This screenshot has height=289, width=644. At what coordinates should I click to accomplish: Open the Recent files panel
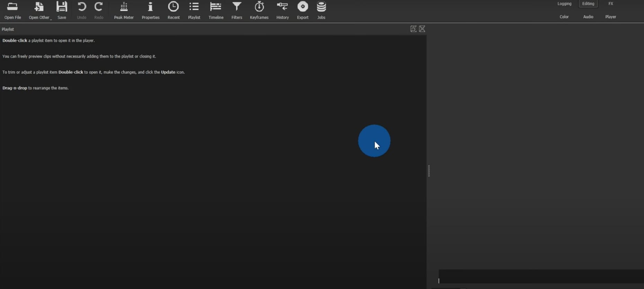[174, 10]
